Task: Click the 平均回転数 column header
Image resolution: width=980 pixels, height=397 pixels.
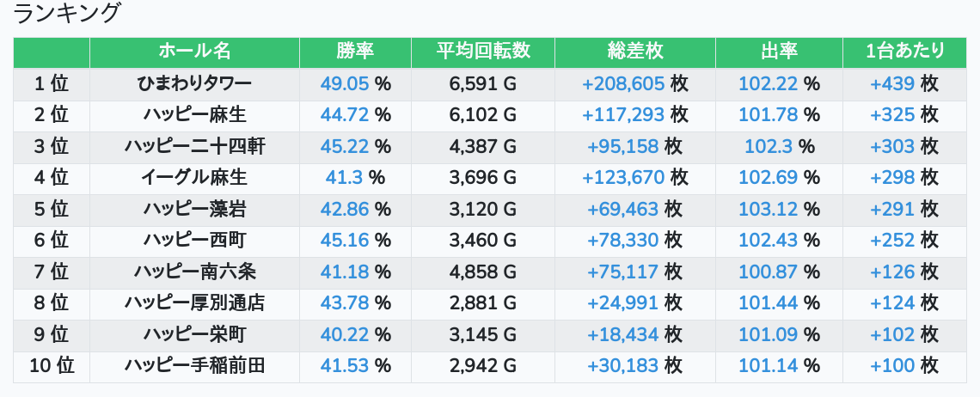Action: click(483, 52)
